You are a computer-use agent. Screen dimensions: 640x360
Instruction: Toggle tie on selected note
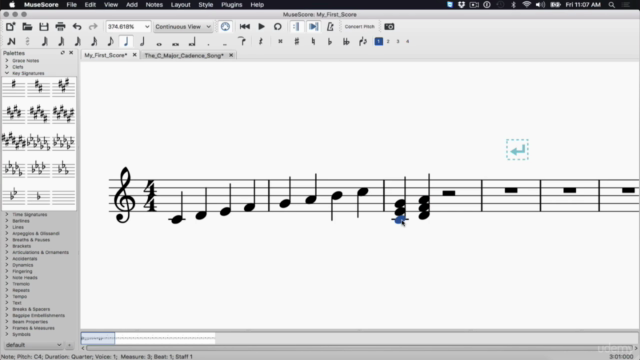click(242, 41)
